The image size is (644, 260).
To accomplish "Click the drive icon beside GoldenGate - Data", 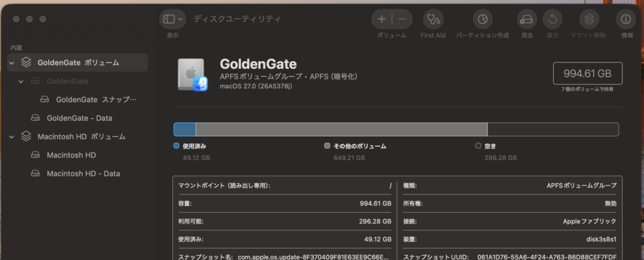I will [36, 118].
